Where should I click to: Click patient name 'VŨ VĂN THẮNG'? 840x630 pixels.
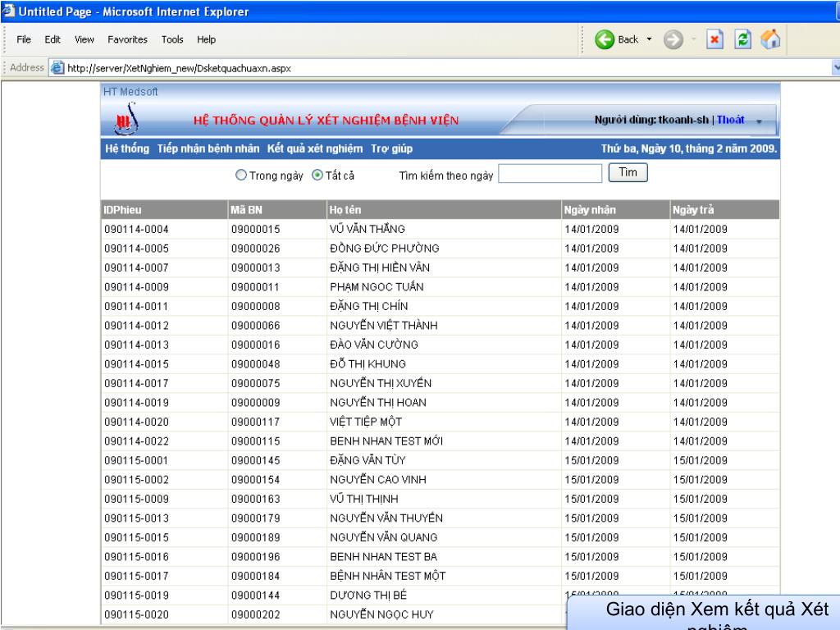coord(367,229)
